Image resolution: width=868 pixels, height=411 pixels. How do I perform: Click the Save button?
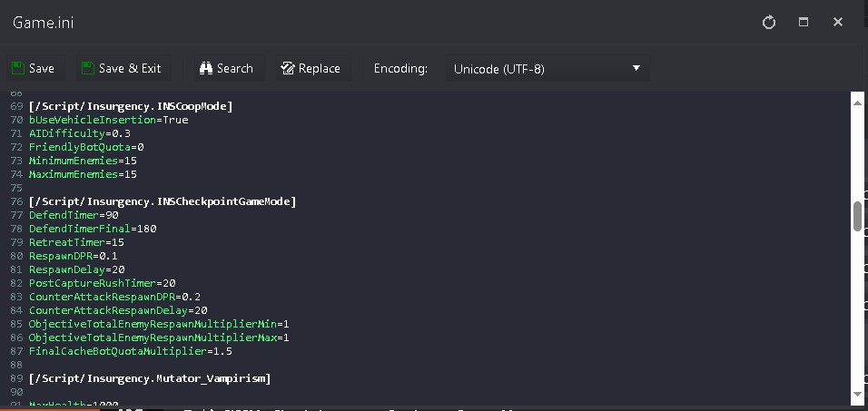tap(34, 69)
